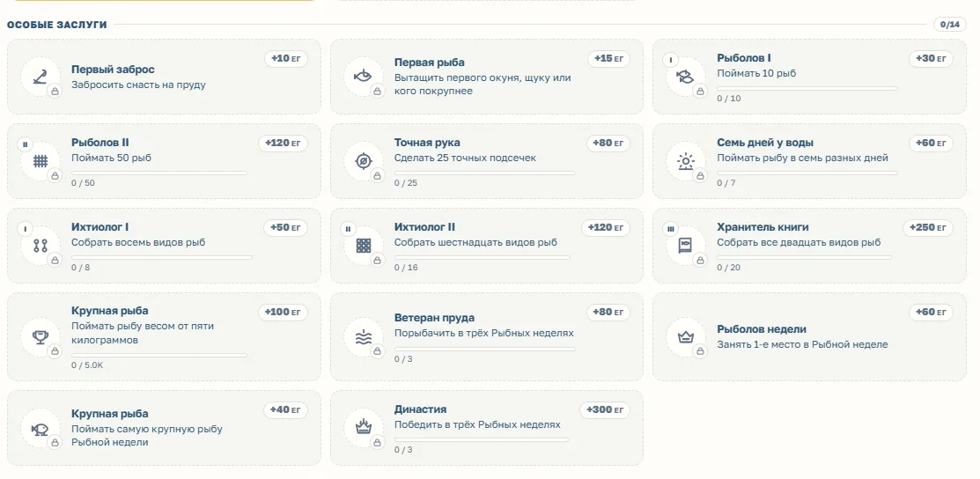
Task: Click the tier I badge on Рыболов I
Action: 671,61
